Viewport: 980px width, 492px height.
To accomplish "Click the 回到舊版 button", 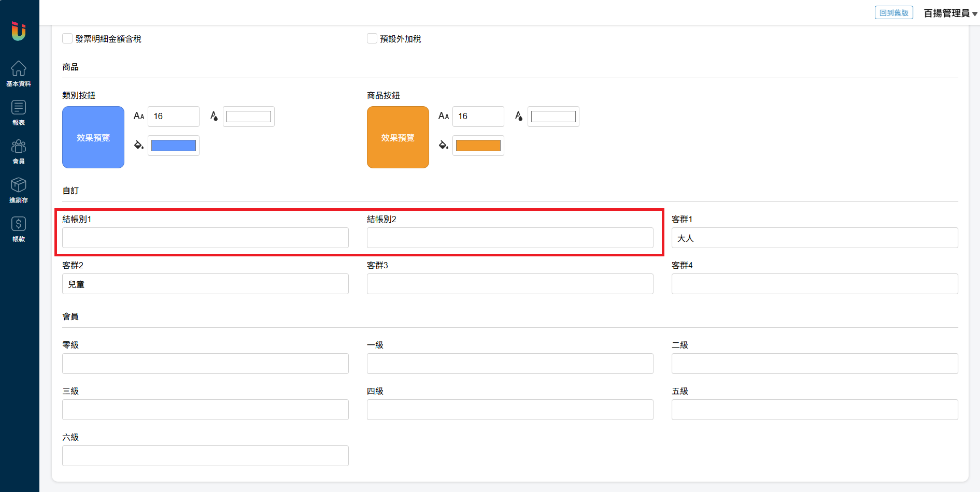I will [x=893, y=13].
